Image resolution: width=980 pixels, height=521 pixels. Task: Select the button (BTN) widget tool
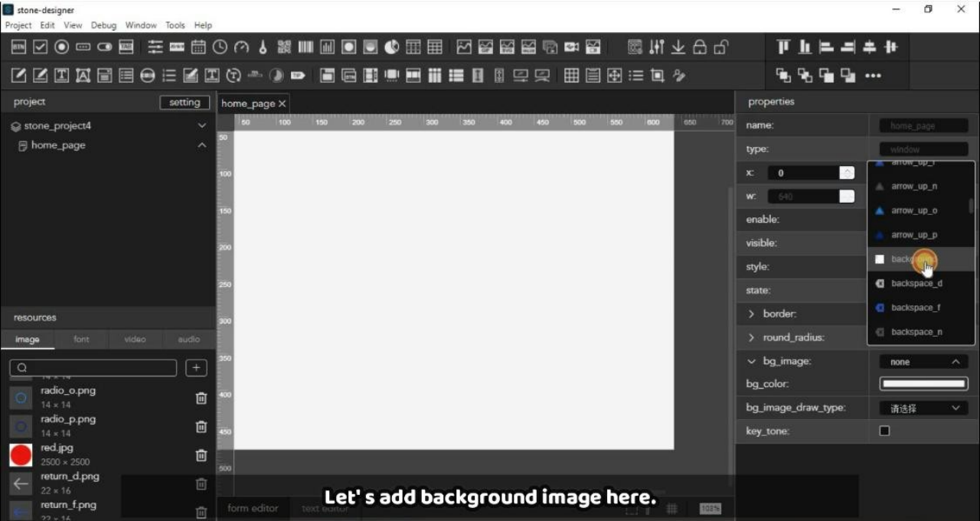click(19, 47)
